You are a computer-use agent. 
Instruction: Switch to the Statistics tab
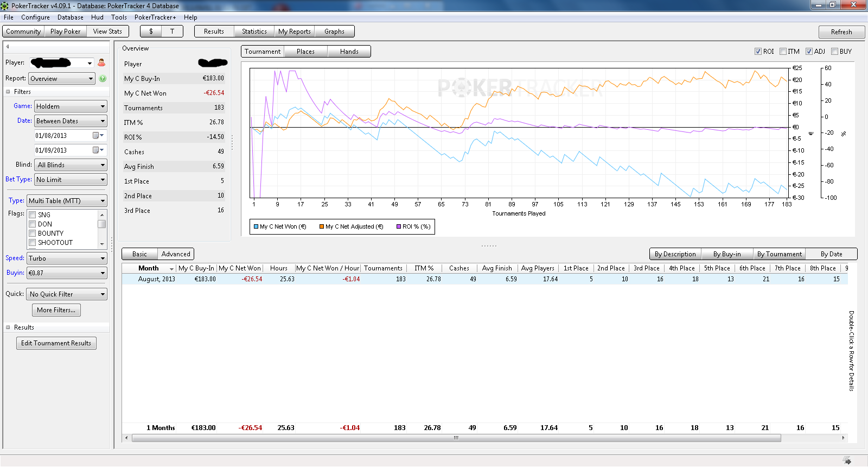[254, 31]
